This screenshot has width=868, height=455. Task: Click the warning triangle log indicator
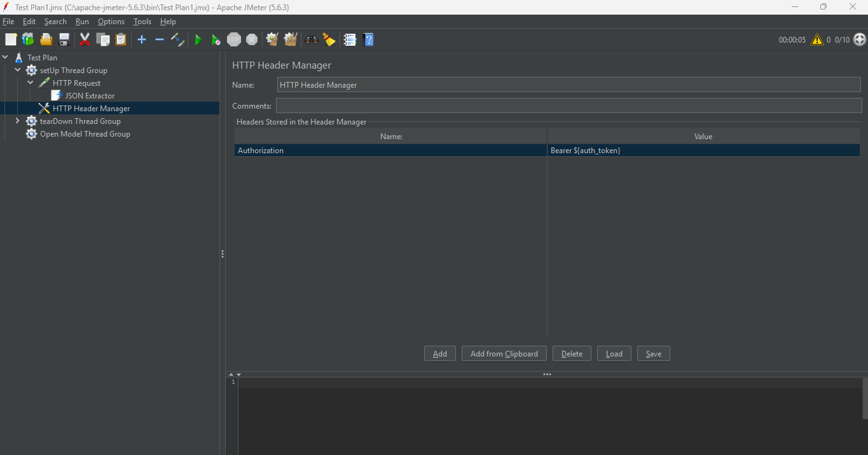pos(817,39)
